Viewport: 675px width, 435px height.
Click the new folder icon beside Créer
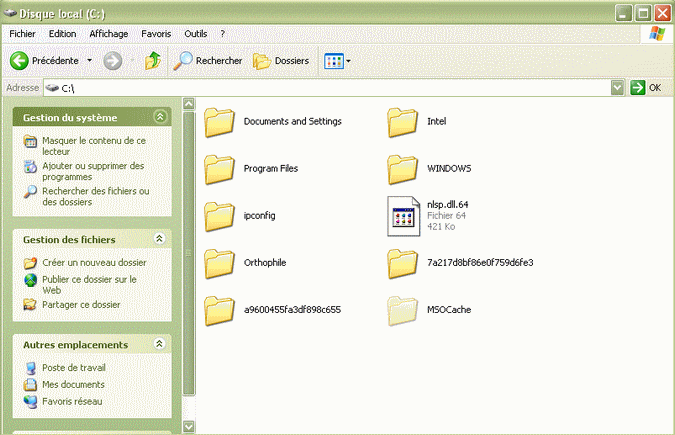30,263
